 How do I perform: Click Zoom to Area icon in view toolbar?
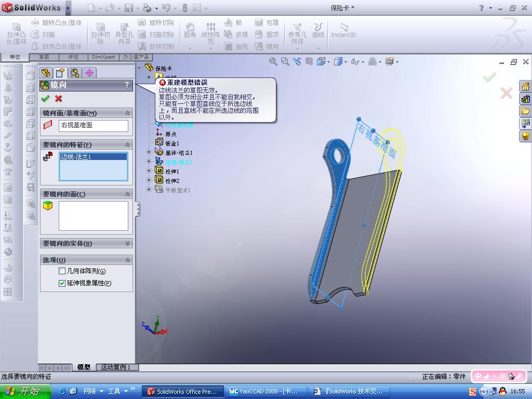tap(285, 61)
